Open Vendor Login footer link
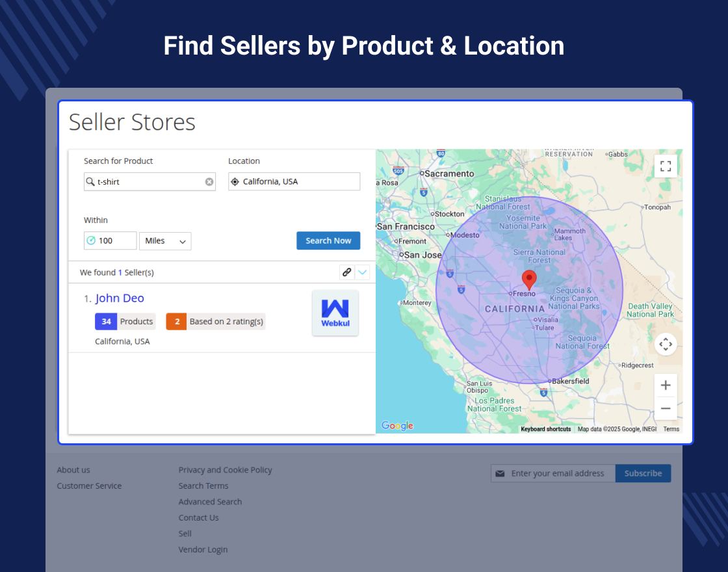Screen dimensions: 728x572 pyautogui.click(x=203, y=549)
